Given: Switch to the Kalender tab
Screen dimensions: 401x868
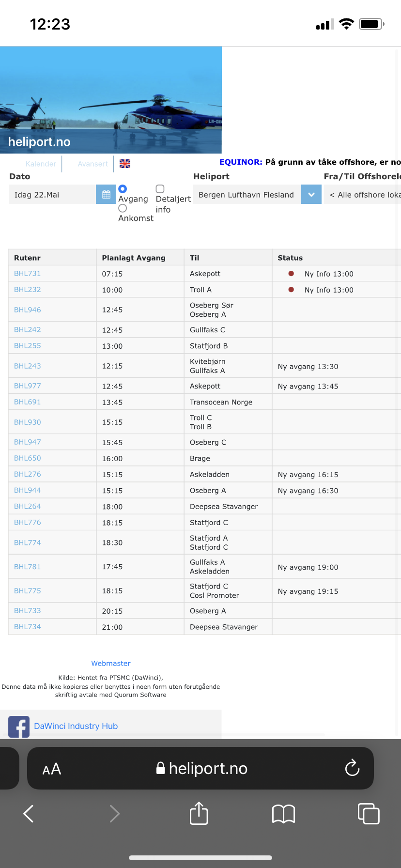Looking at the screenshot, I should point(41,164).
